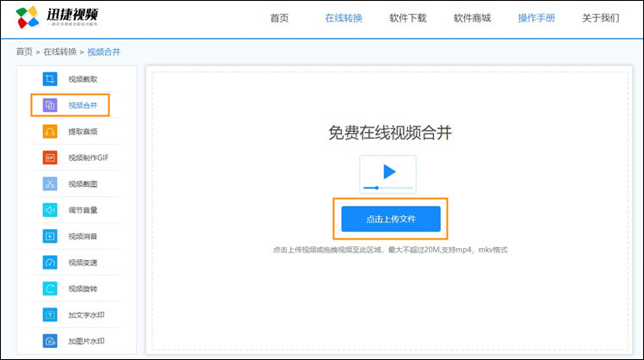The height and width of the screenshot is (360, 644).
Task: Click the upload hint text about 20M limit
Action: click(390, 250)
